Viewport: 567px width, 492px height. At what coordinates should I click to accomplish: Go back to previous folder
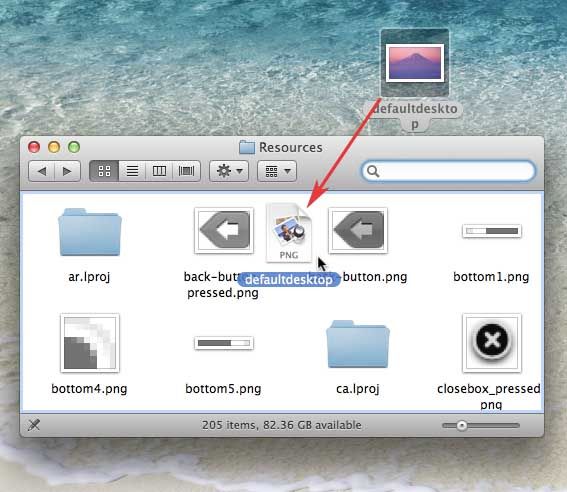click(42, 171)
